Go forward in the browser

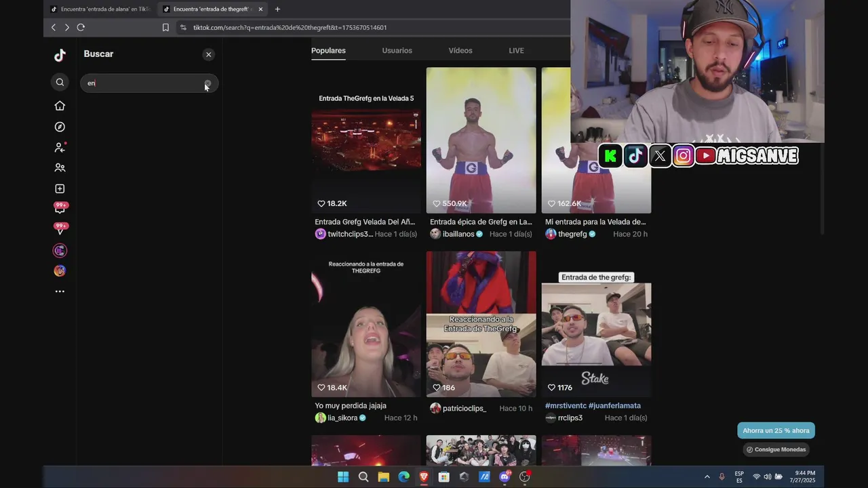tap(66, 27)
